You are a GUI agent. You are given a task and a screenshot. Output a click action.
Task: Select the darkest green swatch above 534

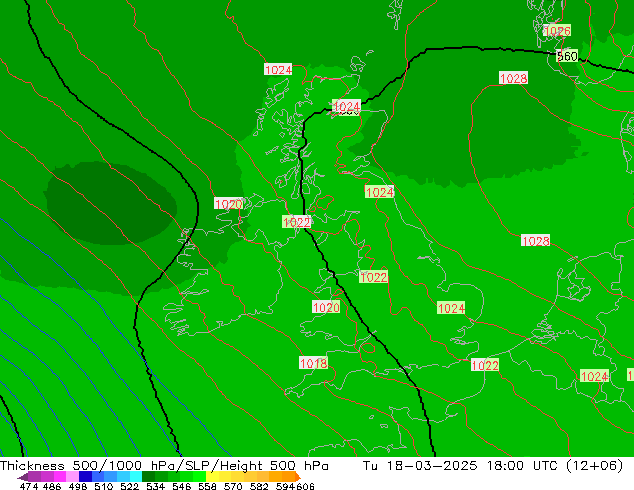click(x=148, y=476)
